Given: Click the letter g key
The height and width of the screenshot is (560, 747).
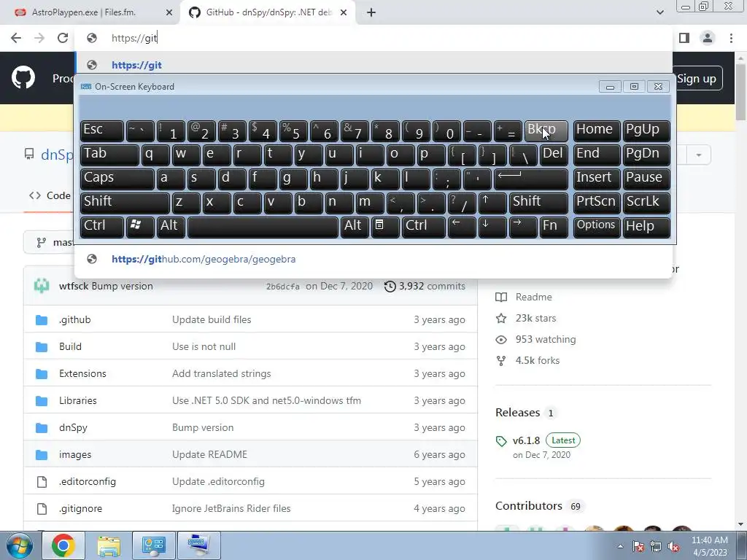Looking at the screenshot, I should [x=293, y=179].
